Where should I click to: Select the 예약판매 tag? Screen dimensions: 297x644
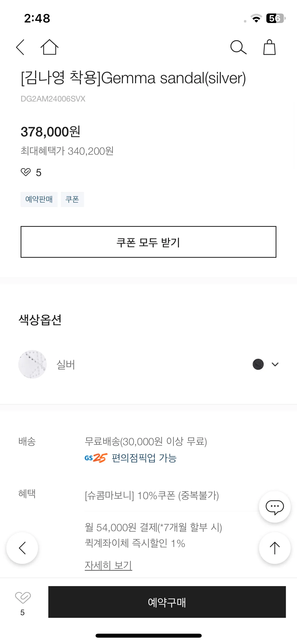(39, 199)
